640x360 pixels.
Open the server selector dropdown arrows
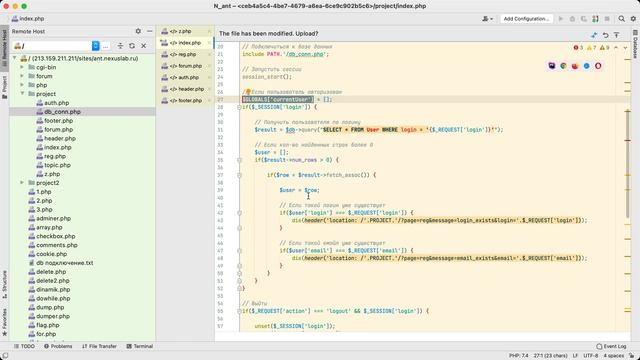coord(96,46)
